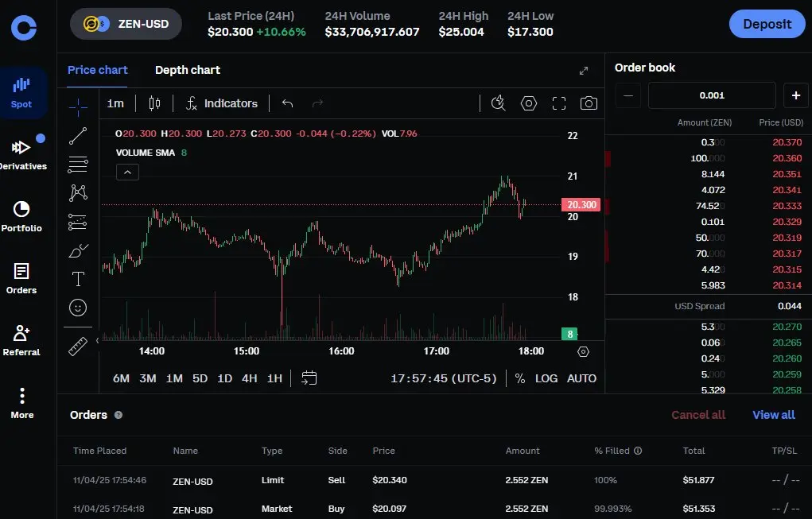Viewport: 812px width, 519px height.
Task: Decrease order book aggregation with minus
Action: 627,95
